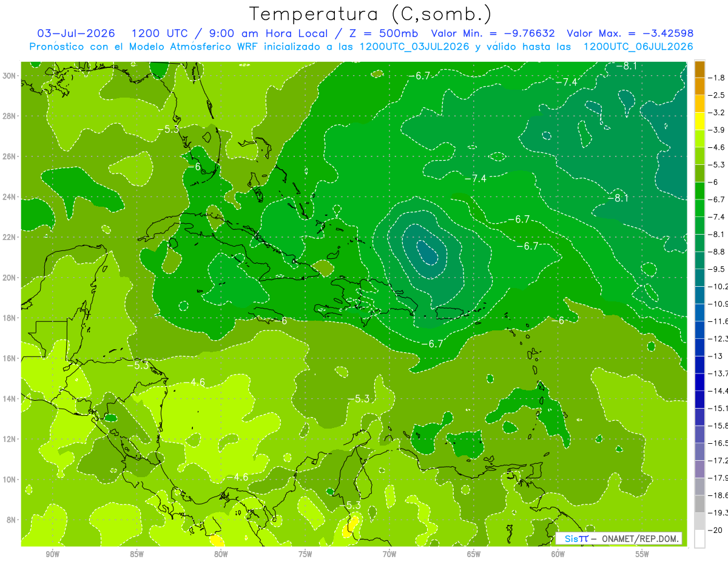Click the -12.3 value on the color scale
728x562 pixels.
(x=718, y=338)
